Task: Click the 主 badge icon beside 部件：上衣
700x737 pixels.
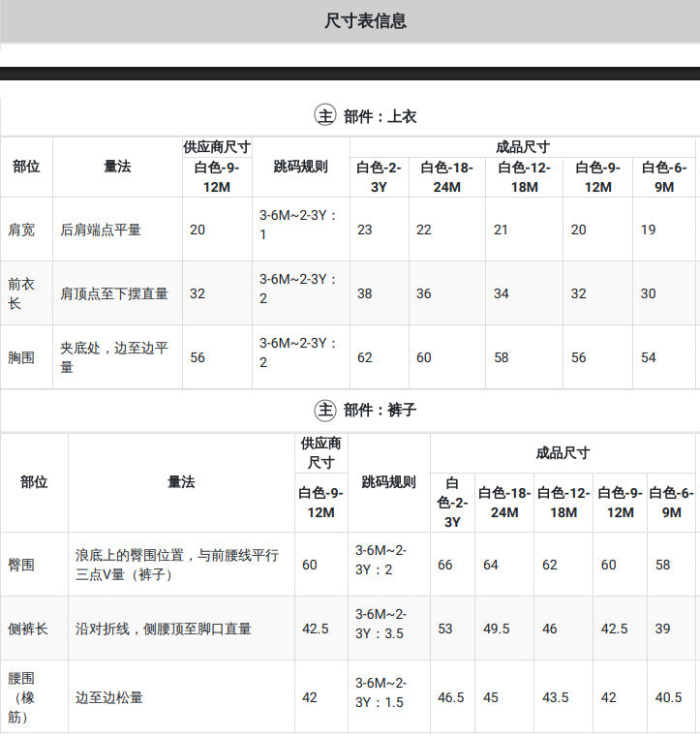Action: point(325,115)
